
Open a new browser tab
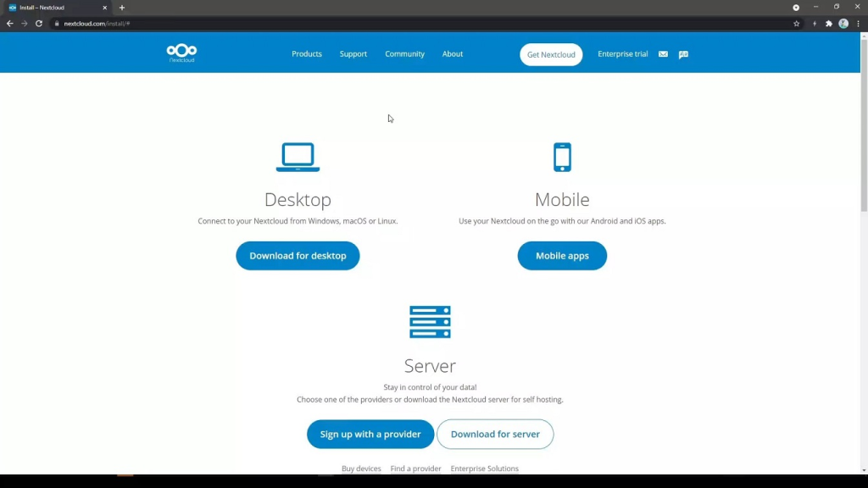pos(122,8)
